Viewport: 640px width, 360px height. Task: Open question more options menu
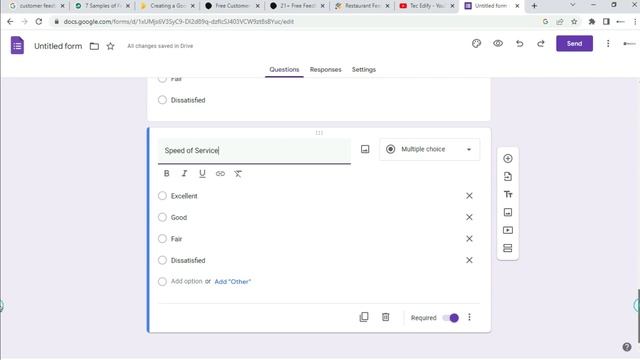tap(469, 317)
